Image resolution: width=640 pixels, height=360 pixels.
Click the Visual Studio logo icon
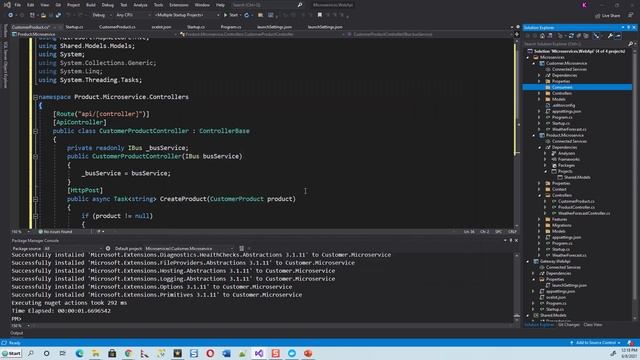pos(7,5)
